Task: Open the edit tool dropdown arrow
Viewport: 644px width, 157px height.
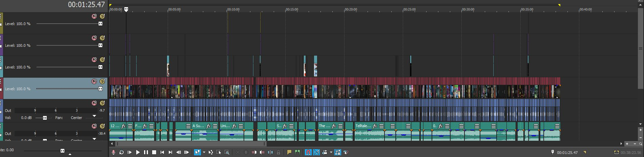Action: [x=204, y=153]
